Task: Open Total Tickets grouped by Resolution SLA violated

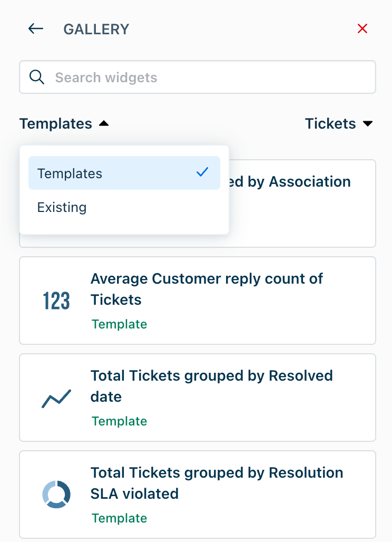Action: (x=217, y=483)
